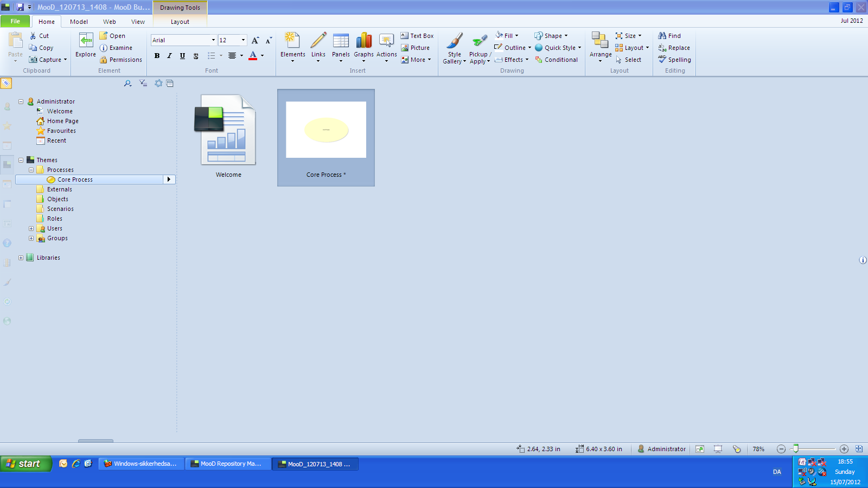Viewport: 868px width, 488px height.
Task: Toggle bold formatting
Action: click(157, 56)
